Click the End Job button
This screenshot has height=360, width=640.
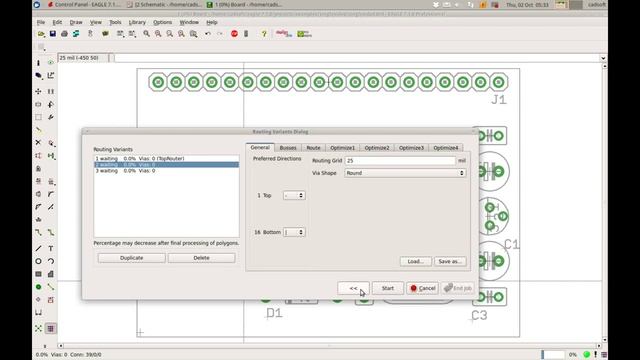(458, 288)
